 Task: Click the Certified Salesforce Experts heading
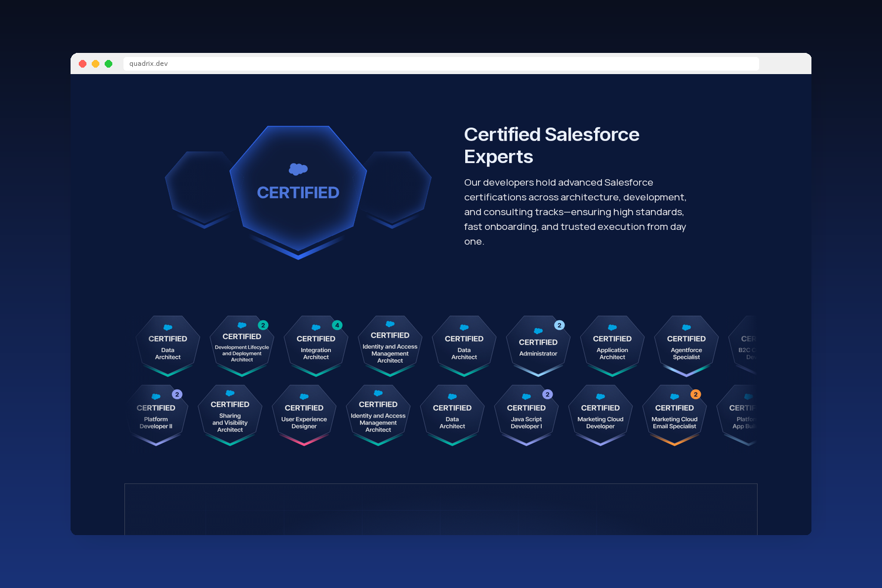551,145
